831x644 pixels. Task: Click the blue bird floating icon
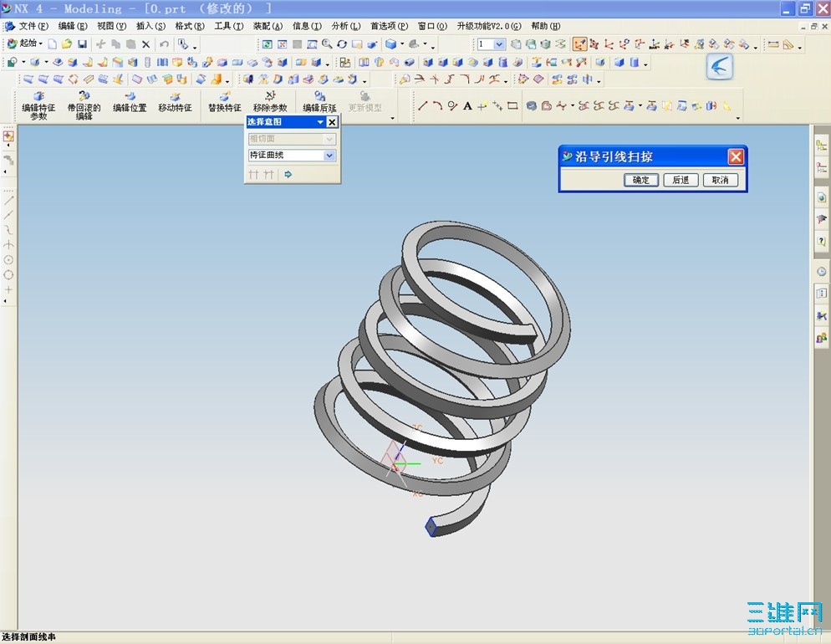pos(720,67)
